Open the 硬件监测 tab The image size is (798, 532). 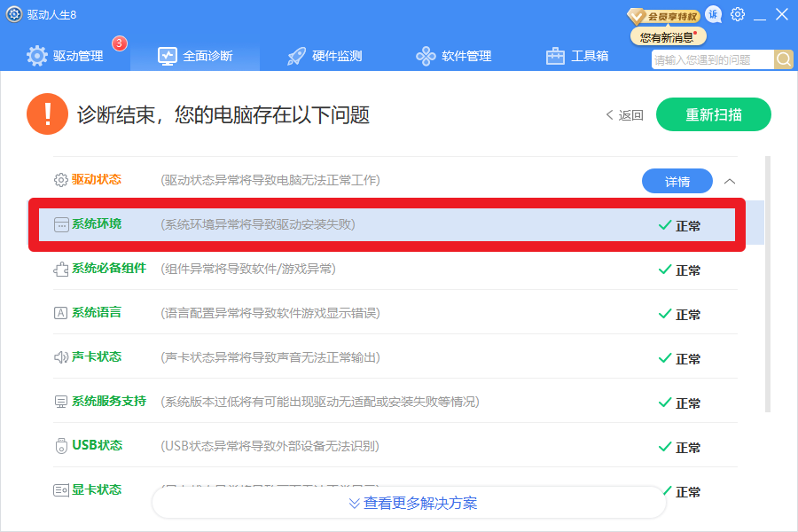tap(325, 56)
